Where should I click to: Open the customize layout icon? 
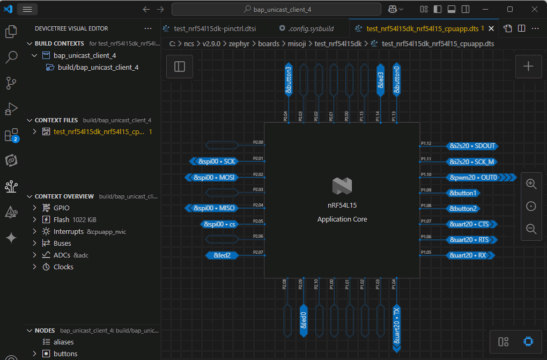coord(424,9)
